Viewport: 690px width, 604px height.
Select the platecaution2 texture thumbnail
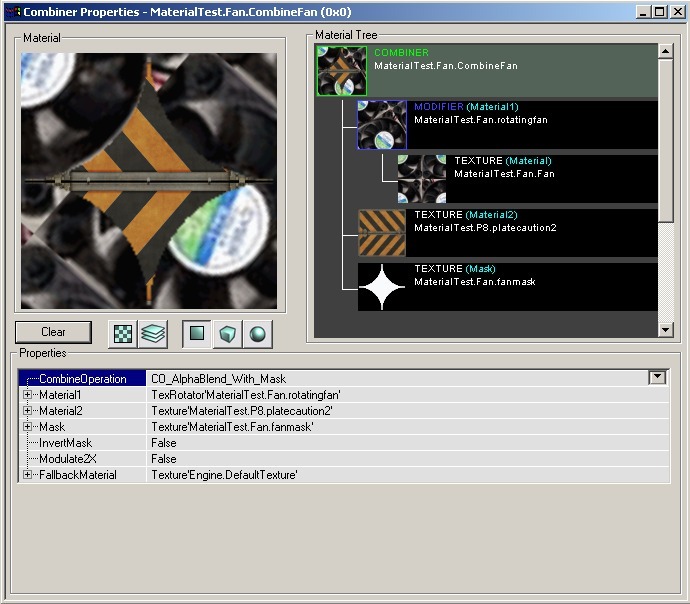382,233
